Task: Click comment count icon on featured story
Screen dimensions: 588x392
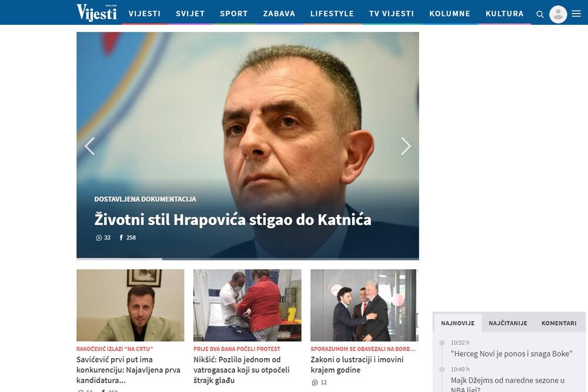Action: [99, 238]
